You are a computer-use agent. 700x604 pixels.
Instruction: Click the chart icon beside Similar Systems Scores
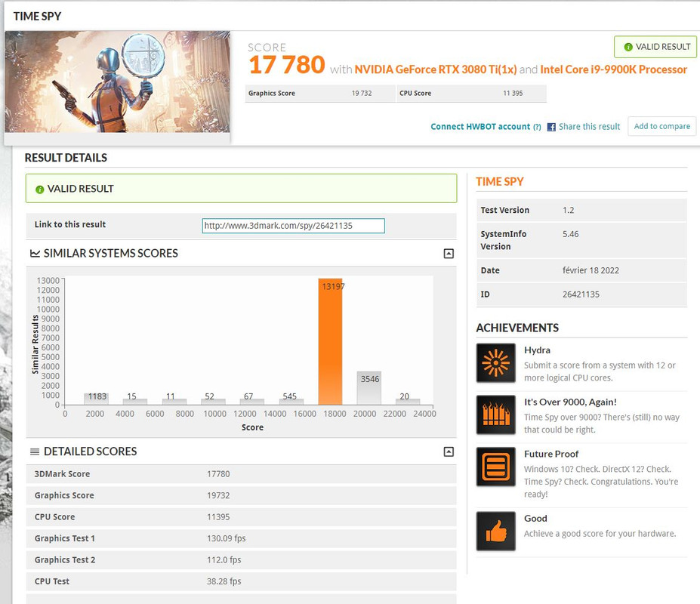pos(35,254)
